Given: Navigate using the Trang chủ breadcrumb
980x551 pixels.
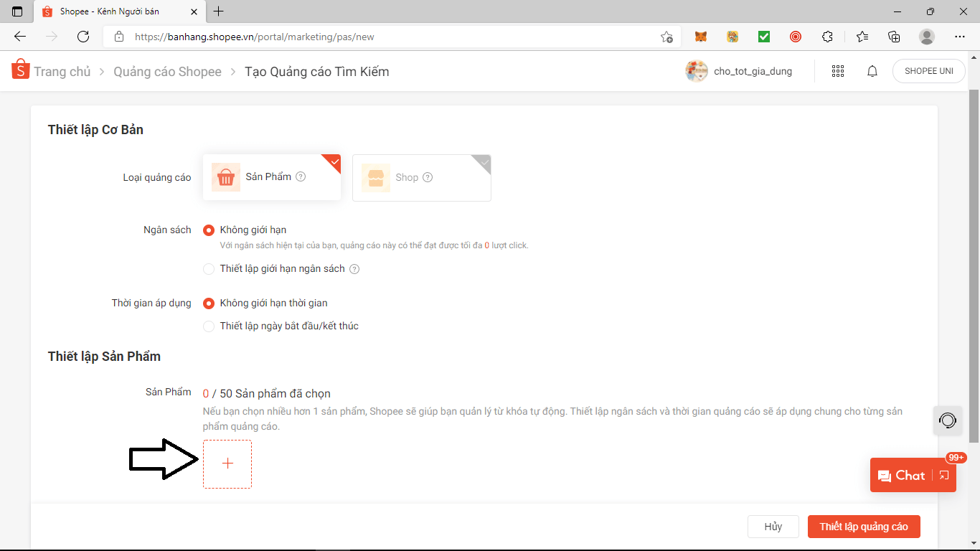Looking at the screenshot, I should (64, 71).
